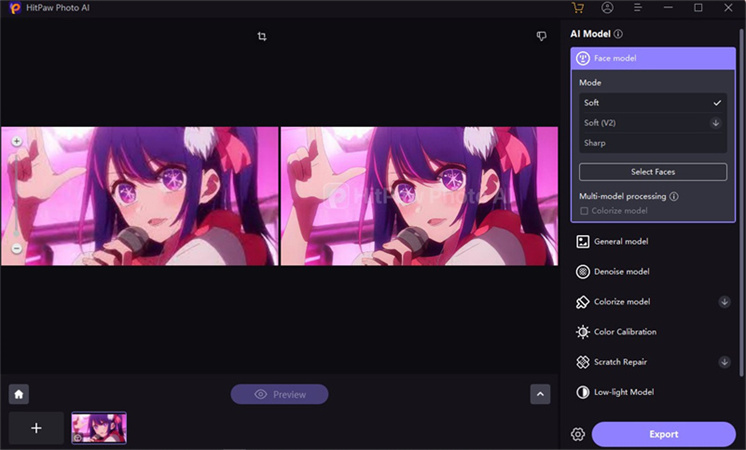Select the anime image thumbnail

pyautogui.click(x=99, y=428)
